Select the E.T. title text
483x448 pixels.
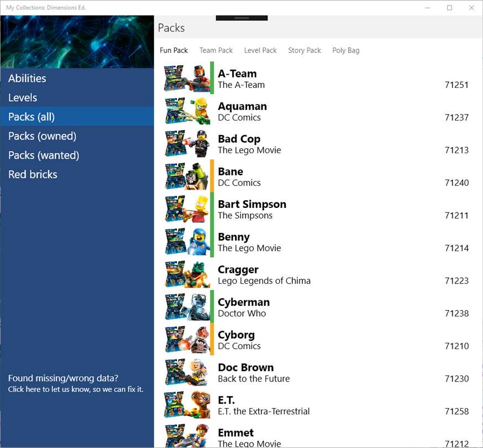(227, 400)
